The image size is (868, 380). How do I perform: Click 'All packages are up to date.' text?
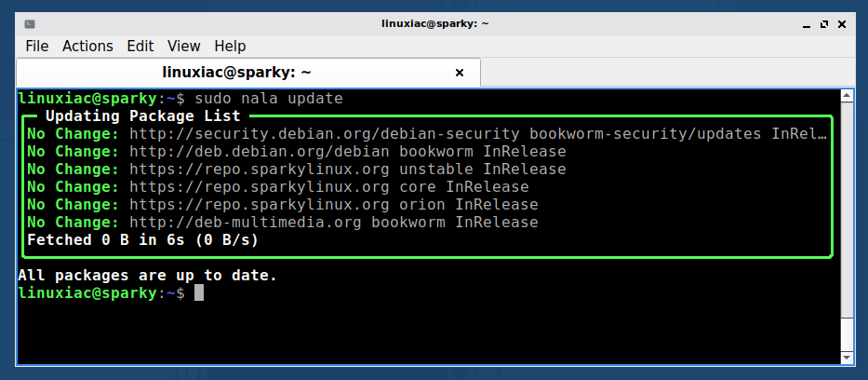pos(147,276)
